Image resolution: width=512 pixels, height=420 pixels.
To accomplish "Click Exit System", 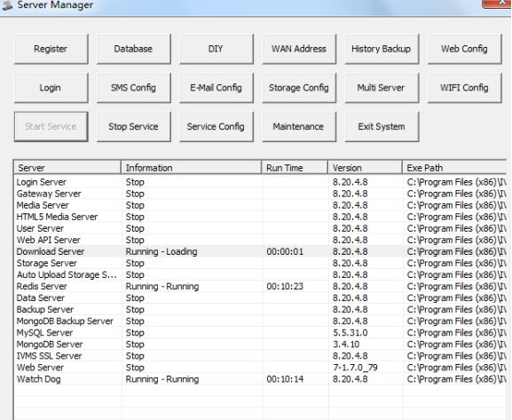I will point(382,127).
